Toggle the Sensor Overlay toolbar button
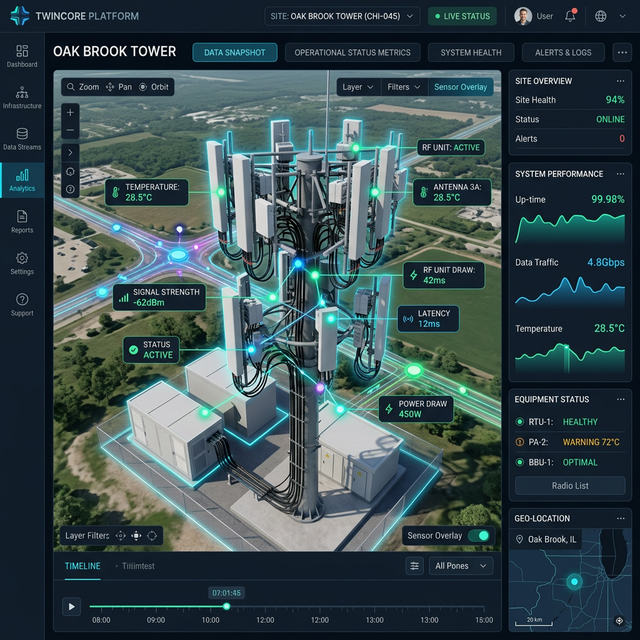 coord(460,87)
